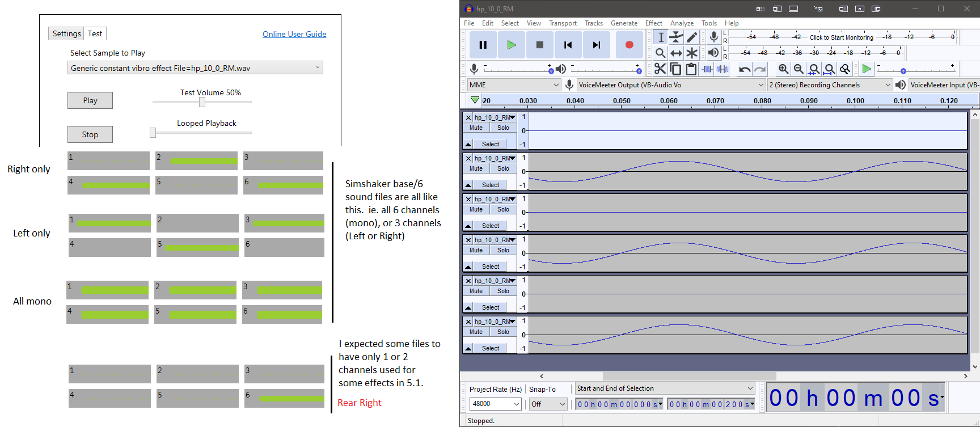
Task: Click the Undo arrow icon
Action: [x=745, y=69]
